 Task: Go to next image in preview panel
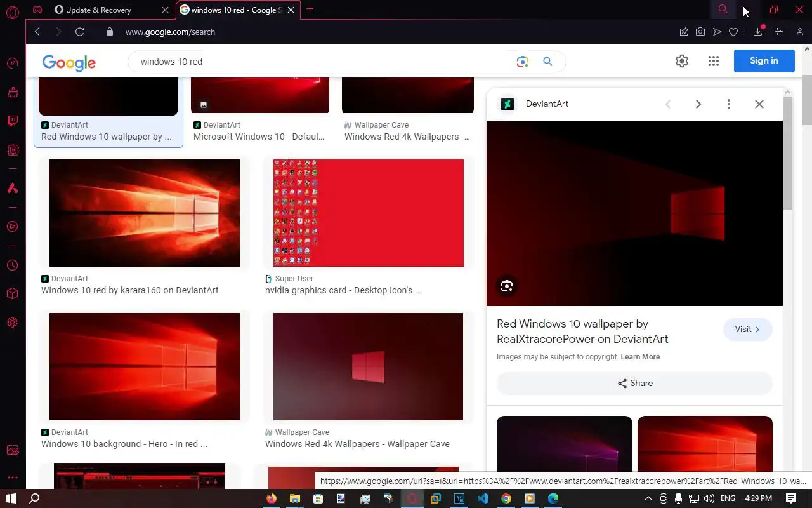point(698,104)
